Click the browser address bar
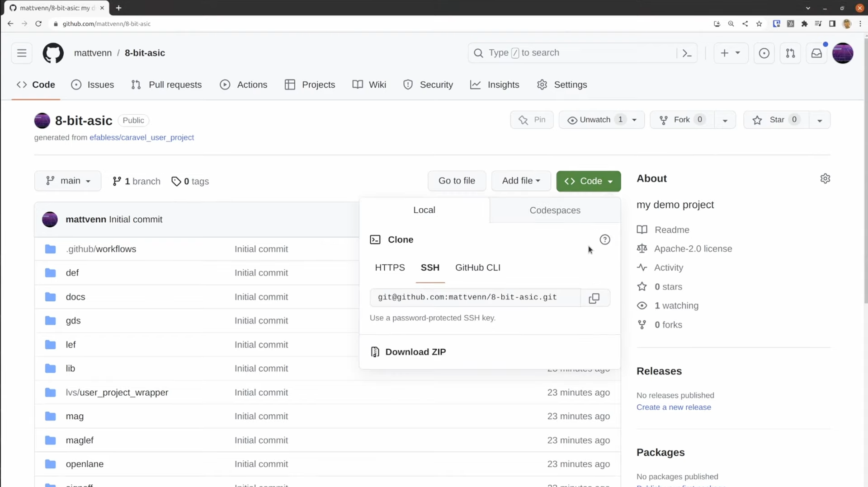This screenshot has width=868, height=487. tap(380, 23)
